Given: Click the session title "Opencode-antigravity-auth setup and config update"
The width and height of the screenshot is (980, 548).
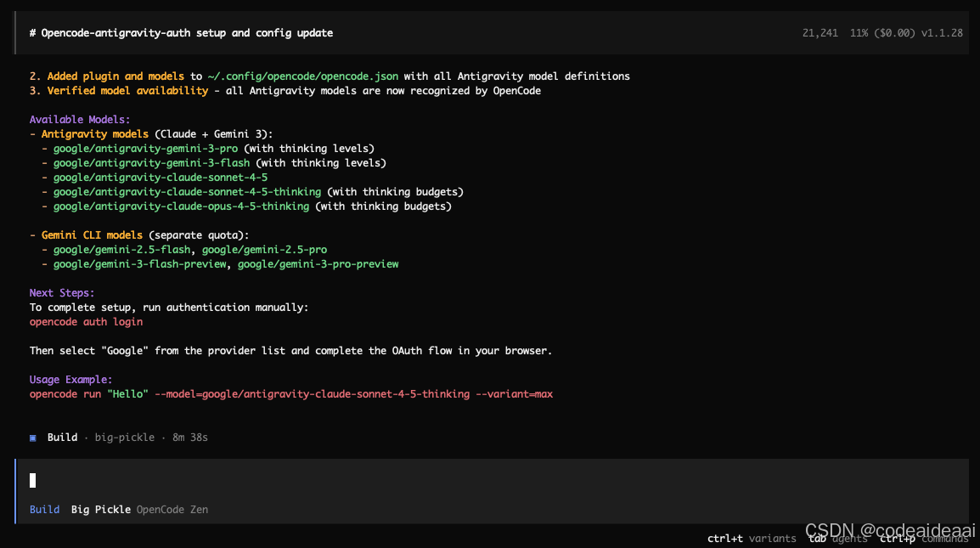Looking at the screenshot, I should point(187,32).
